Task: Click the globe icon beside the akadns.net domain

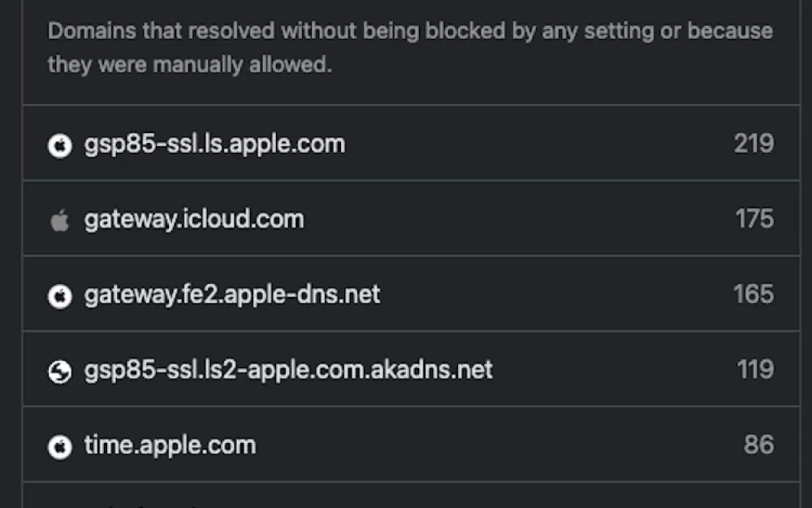Action: (x=60, y=371)
